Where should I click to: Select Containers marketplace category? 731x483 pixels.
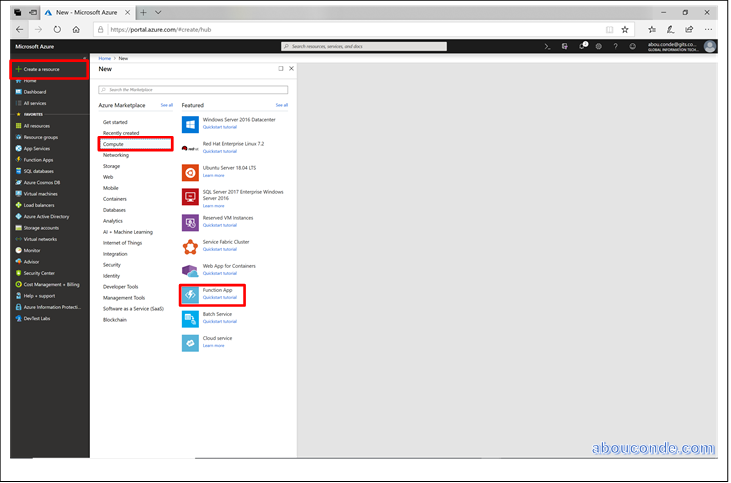[115, 199]
